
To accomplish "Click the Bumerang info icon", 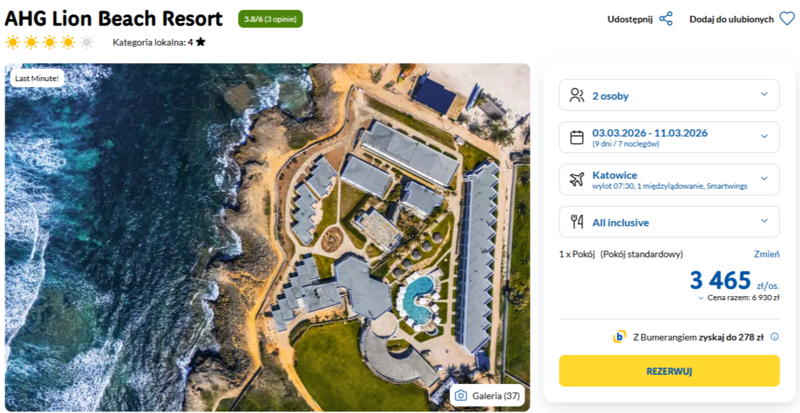I will point(774,337).
